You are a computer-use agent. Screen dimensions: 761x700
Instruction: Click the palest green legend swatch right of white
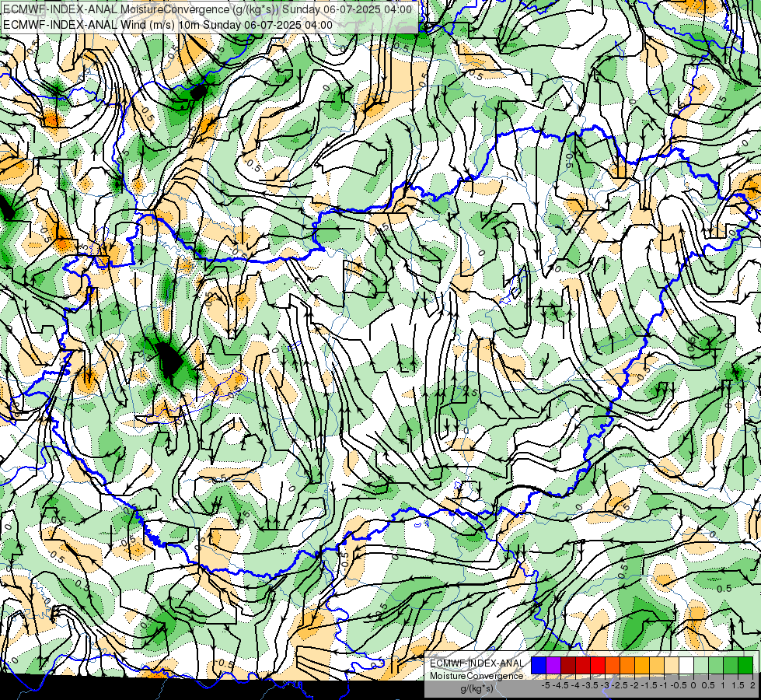point(701,666)
